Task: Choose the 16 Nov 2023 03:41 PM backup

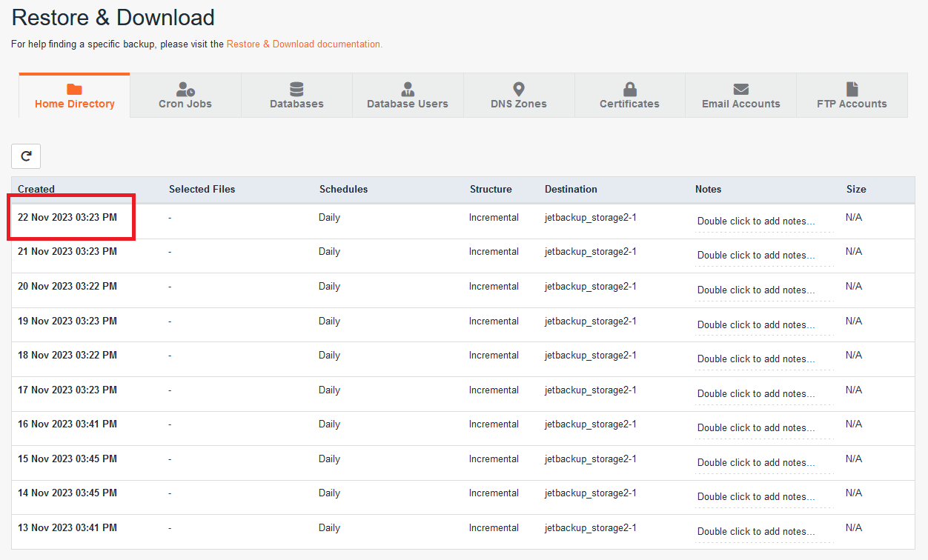Action: (x=67, y=424)
